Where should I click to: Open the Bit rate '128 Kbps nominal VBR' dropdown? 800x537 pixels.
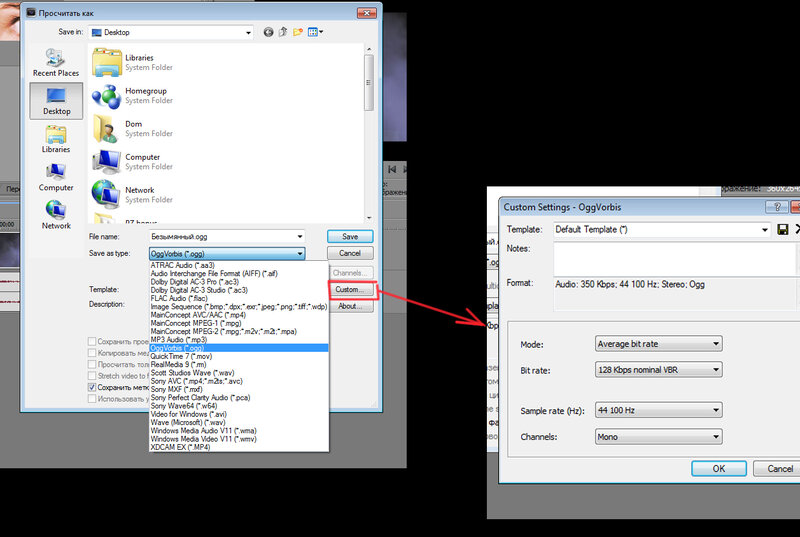(657, 370)
